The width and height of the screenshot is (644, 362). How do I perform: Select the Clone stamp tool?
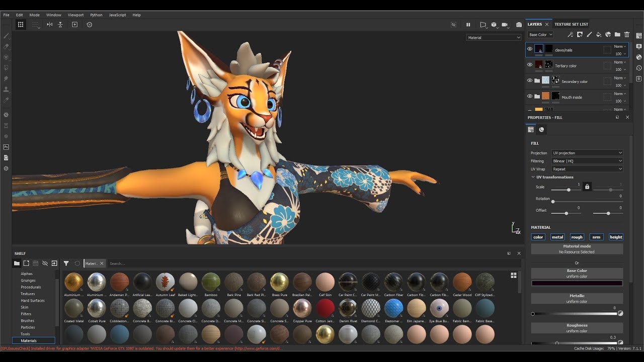(x=6, y=89)
